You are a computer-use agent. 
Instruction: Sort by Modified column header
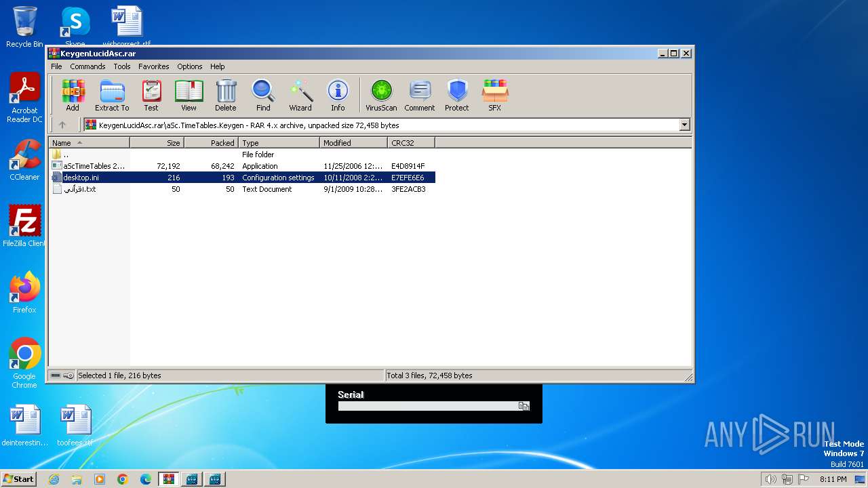354,142
